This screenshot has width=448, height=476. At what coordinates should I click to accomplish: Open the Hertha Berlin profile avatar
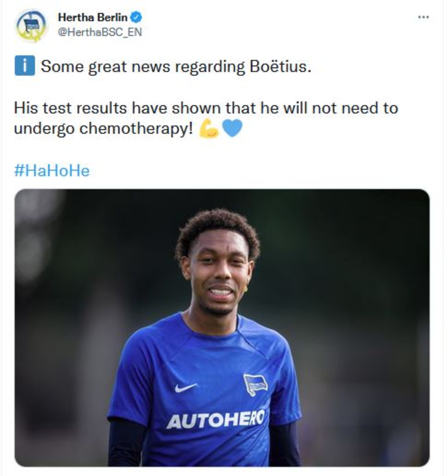coord(31,25)
